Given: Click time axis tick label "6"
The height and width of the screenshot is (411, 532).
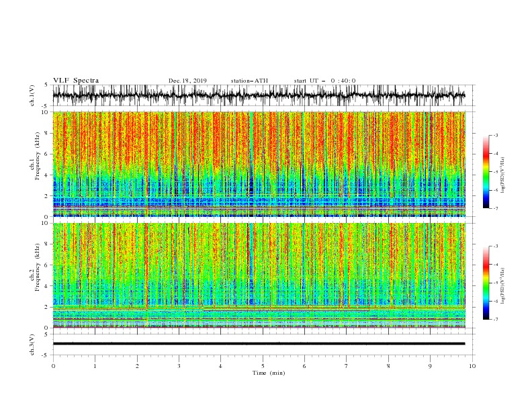Looking at the screenshot, I should point(304,366).
